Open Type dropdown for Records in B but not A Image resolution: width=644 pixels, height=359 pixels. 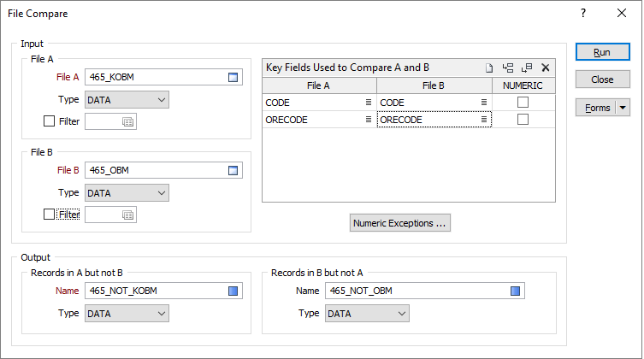[367, 314]
